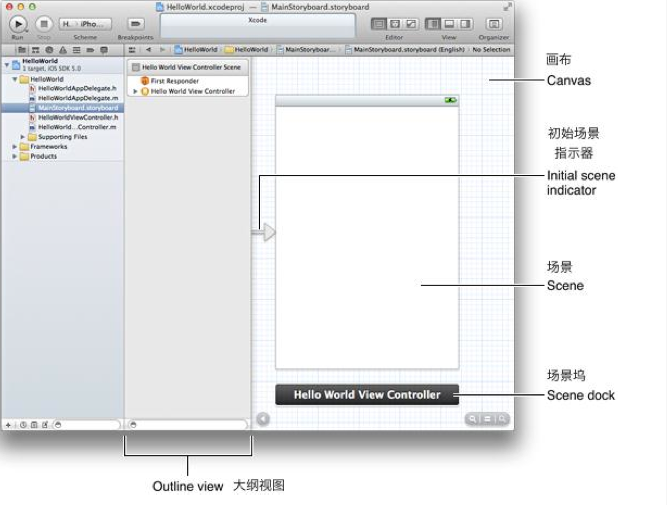Show the Issue navigator warning icon
The image size is (667, 505).
pyautogui.click(x=63, y=50)
